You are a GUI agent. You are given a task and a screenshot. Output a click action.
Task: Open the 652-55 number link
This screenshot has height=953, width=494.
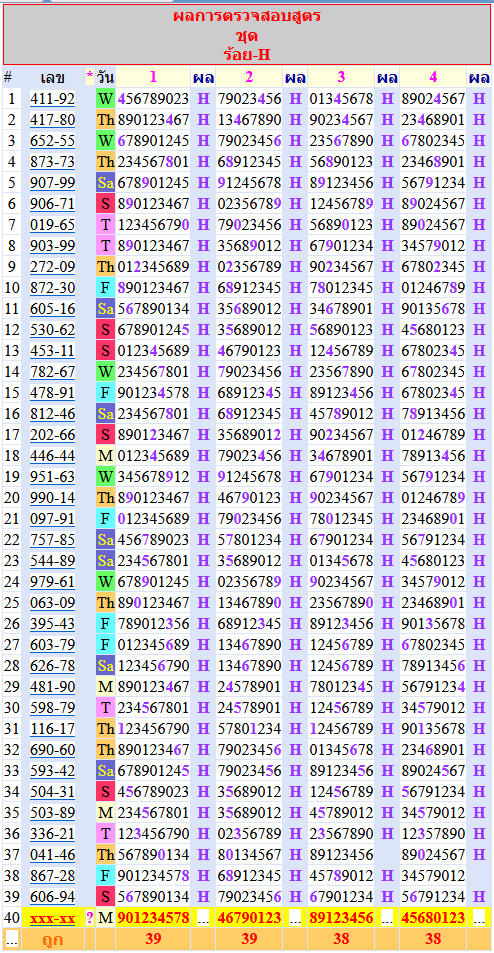coord(53,141)
